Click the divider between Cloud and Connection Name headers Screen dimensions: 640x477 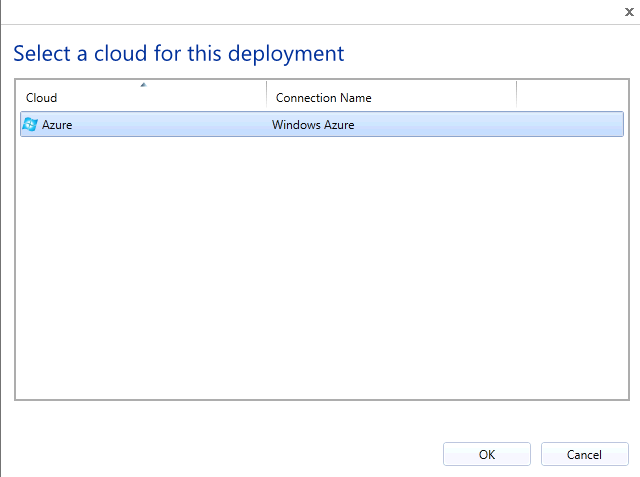point(267,95)
